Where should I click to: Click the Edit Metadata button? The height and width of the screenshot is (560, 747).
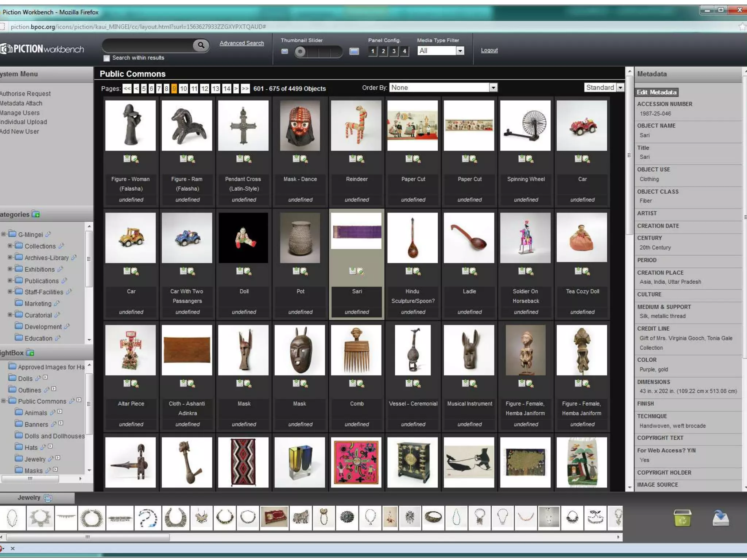tap(657, 92)
